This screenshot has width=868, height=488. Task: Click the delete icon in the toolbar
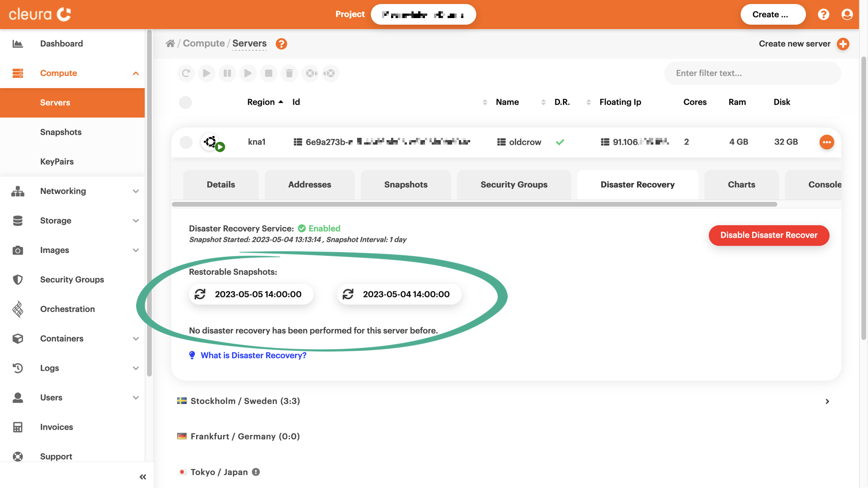pyautogui.click(x=289, y=73)
